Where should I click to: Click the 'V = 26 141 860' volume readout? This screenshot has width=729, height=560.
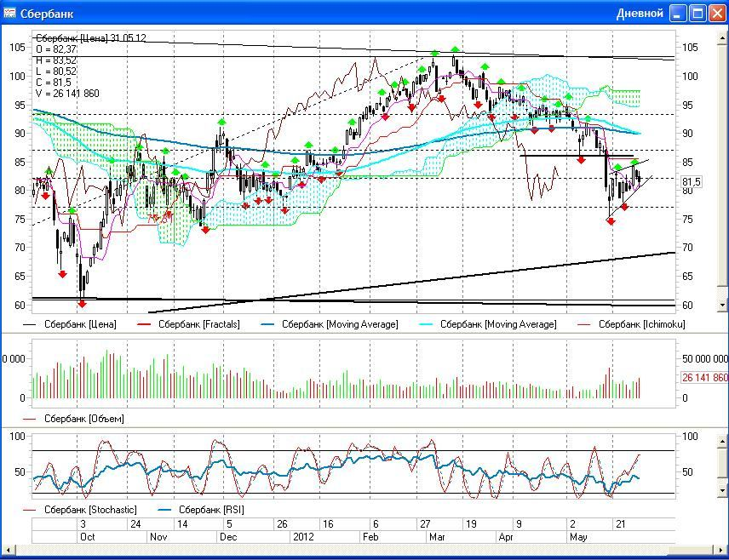pos(67,94)
